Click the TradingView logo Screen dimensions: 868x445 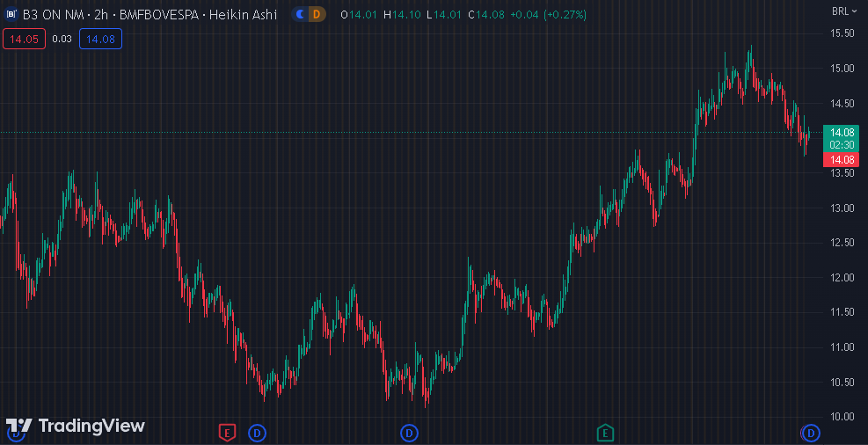pyautogui.click(x=75, y=426)
